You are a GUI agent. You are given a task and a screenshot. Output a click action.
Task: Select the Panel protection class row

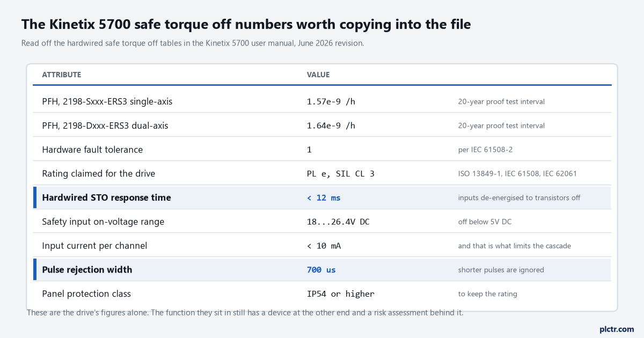point(322,293)
